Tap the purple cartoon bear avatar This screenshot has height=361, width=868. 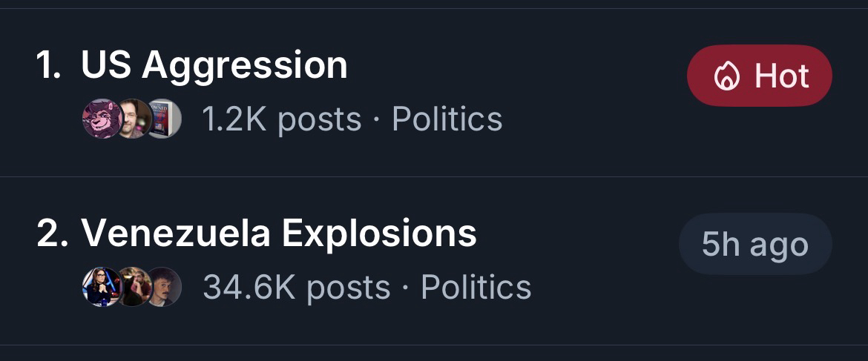tap(100, 119)
